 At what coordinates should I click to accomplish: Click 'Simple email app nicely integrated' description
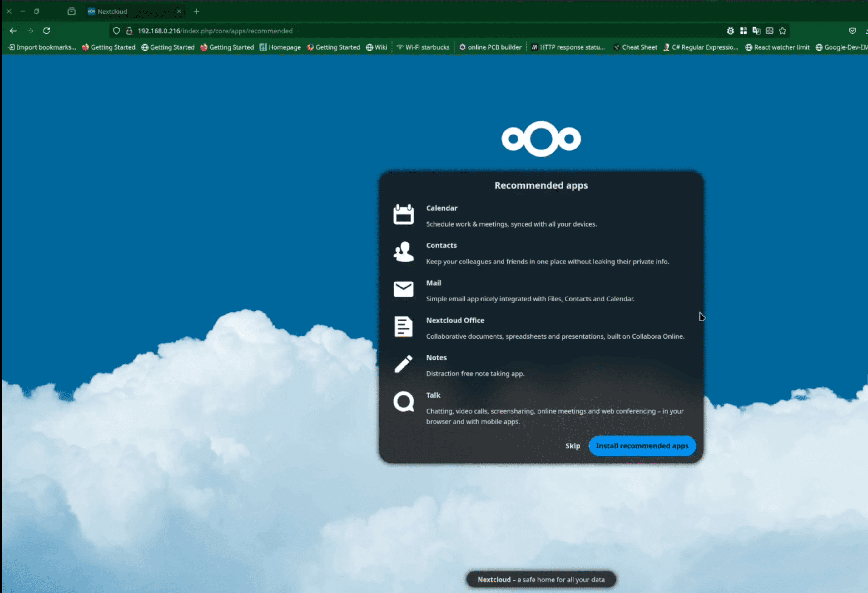(x=530, y=299)
